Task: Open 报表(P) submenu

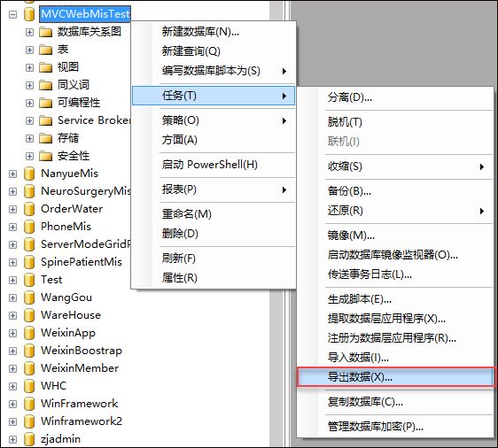Action: tap(214, 189)
